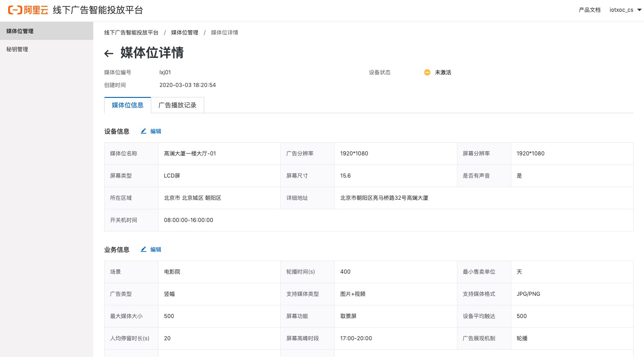Switch to the 广告播放记录 tab
The height and width of the screenshot is (357, 644).
pos(178,105)
